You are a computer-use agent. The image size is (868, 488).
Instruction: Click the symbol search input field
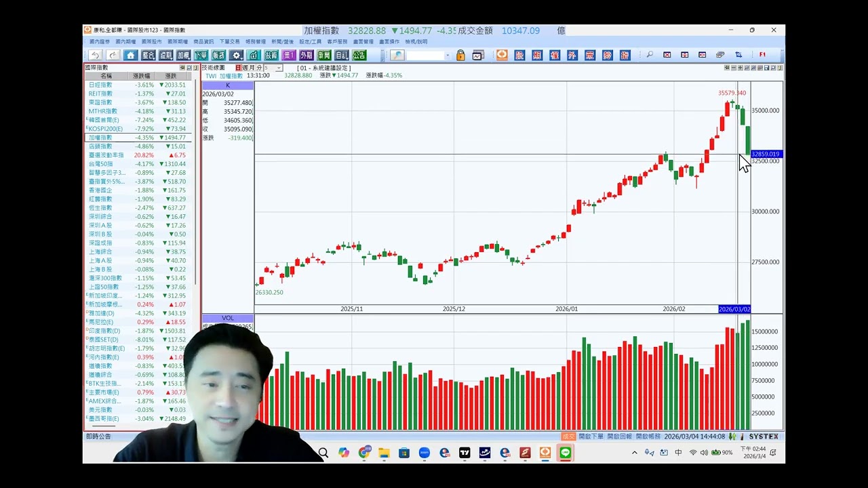pos(425,55)
